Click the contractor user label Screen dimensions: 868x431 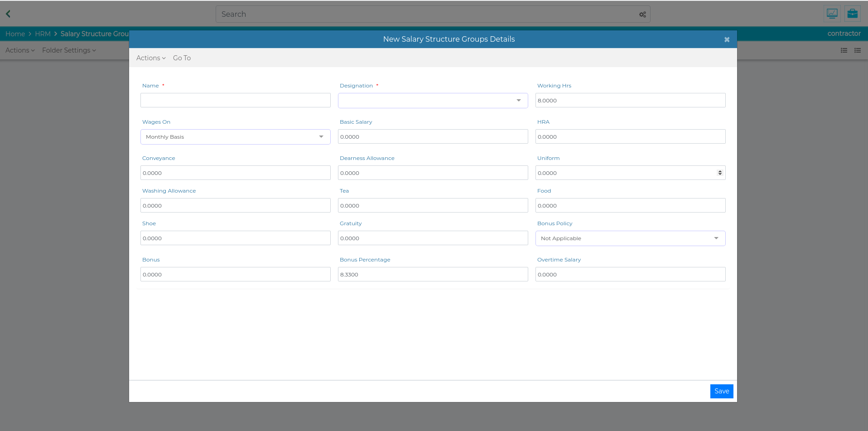[844, 34]
